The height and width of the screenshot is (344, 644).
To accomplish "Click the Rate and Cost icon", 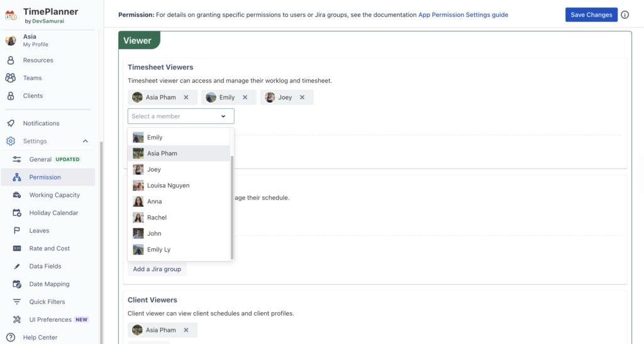I will 17,248.
